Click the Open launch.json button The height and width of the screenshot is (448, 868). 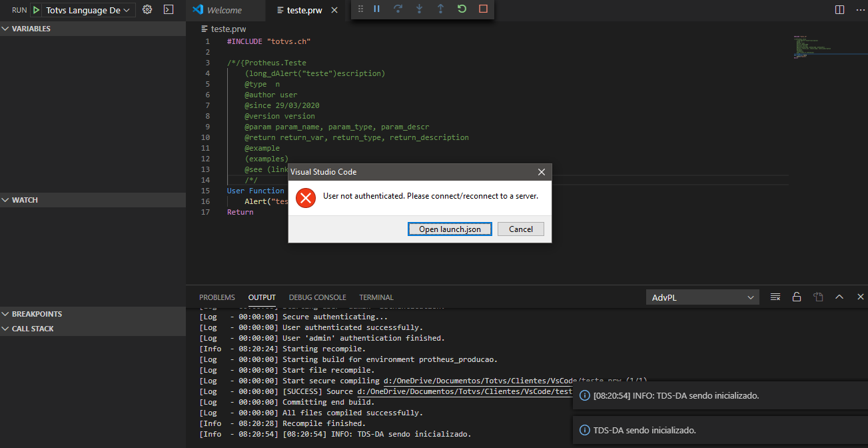click(x=450, y=229)
